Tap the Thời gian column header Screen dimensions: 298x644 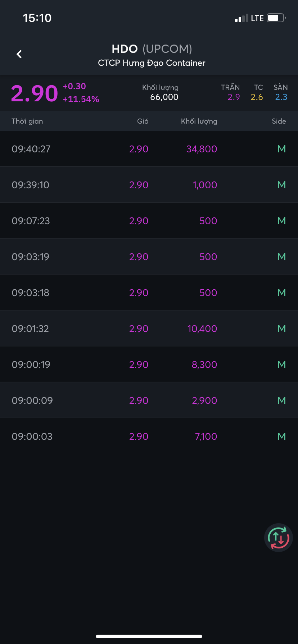[x=27, y=121]
